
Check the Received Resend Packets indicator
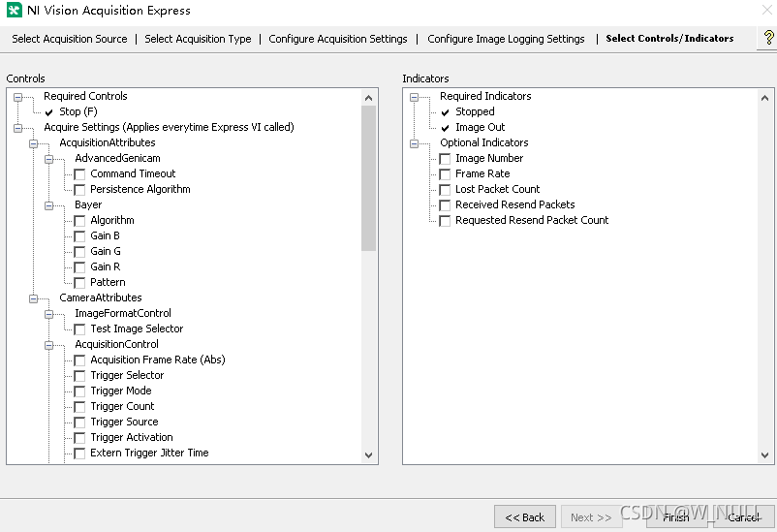point(445,205)
